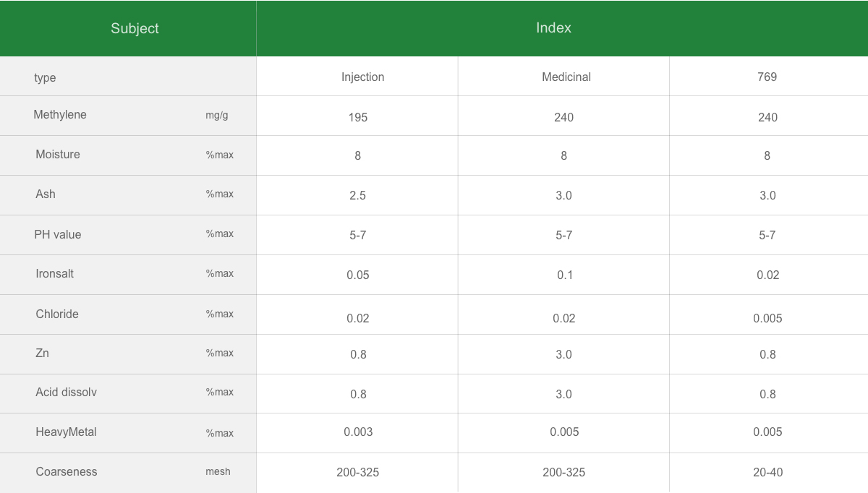Click the Moisture row label
The height and width of the screenshot is (493, 868).
coord(58,155)
